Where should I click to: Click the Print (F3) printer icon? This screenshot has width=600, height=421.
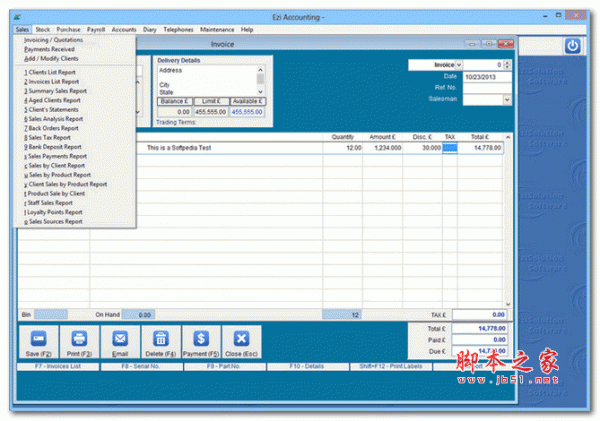pyautogui.click(x=79, y=339)
